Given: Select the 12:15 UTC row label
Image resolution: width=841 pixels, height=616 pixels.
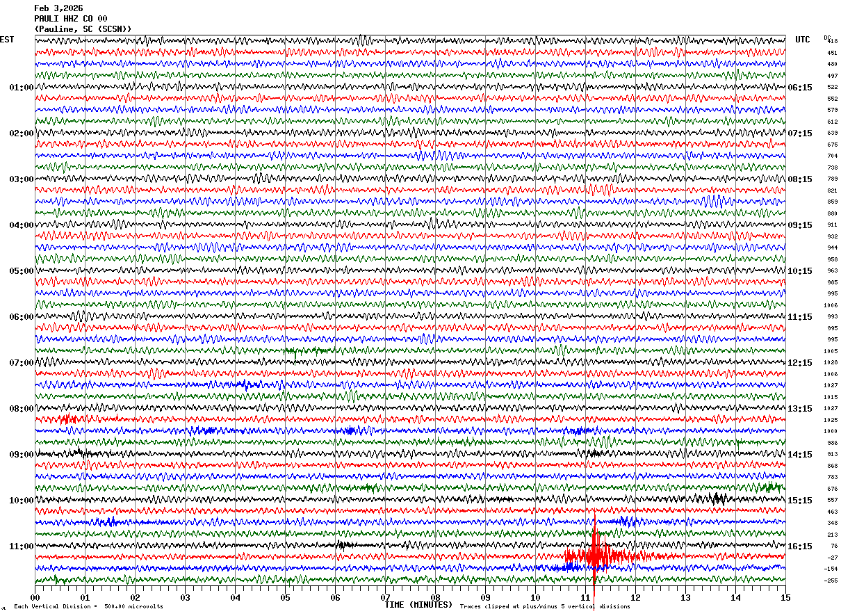Looking at the screenshot, I should click(x=801, y=363).
